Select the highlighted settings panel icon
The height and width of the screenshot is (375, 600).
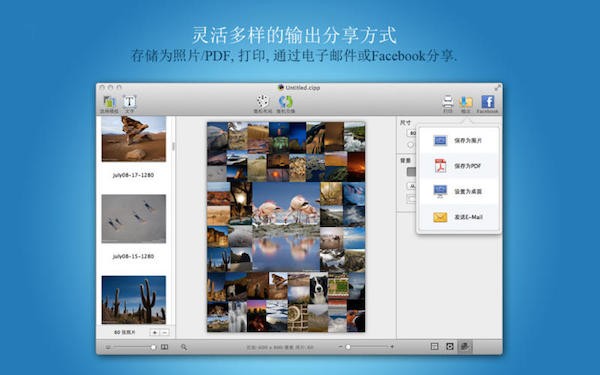pyautogui.click(x=465, y=346)
